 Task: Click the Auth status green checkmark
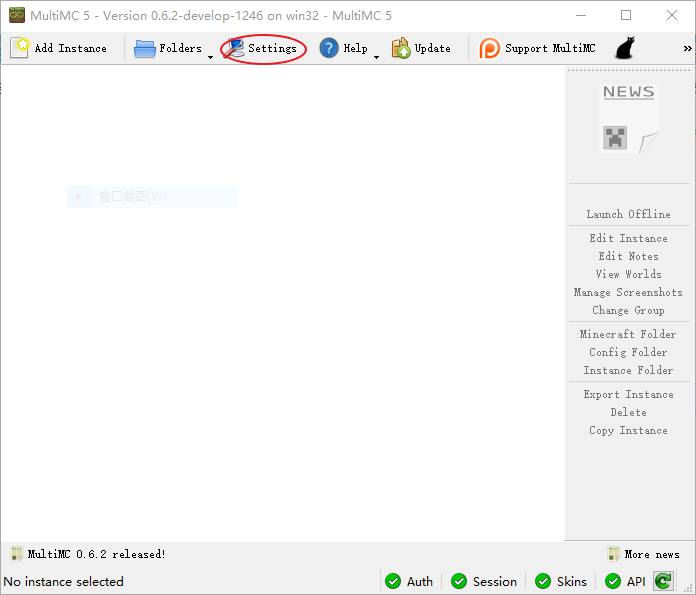[393, 581]
